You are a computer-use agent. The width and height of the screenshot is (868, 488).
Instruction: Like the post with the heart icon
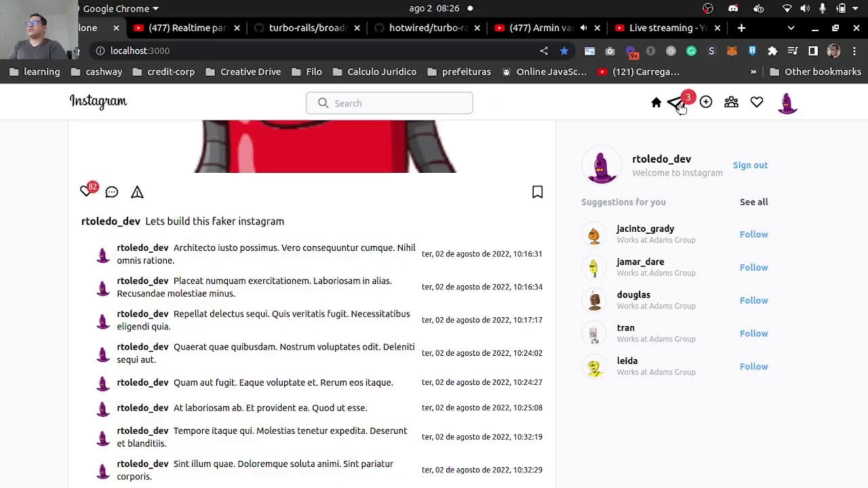[x=86, y=192]
